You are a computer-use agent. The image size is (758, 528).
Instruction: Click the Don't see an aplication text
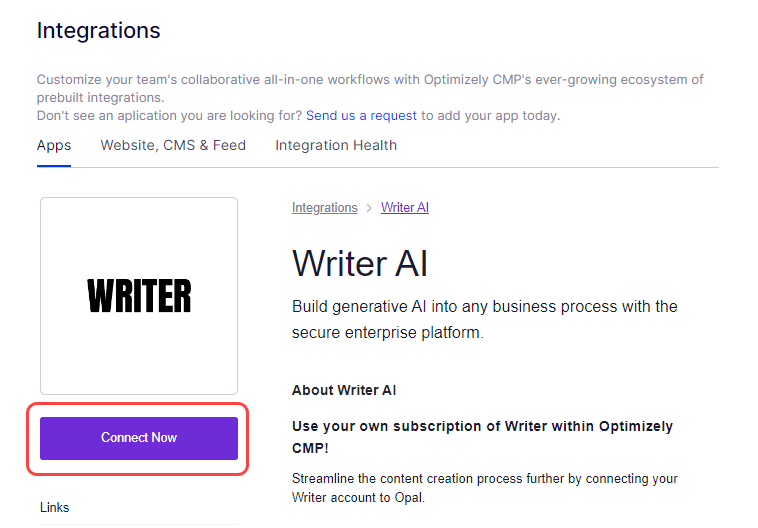169,116
